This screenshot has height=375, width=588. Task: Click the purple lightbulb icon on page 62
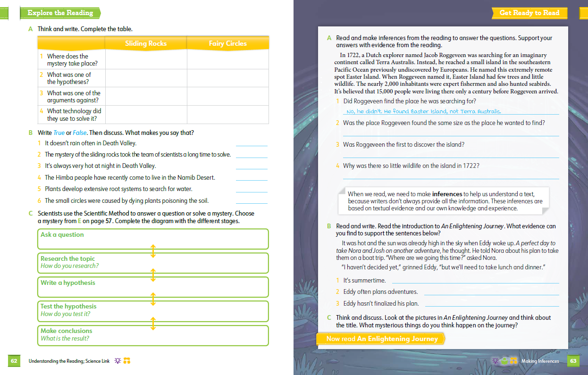tap(118, 361)
